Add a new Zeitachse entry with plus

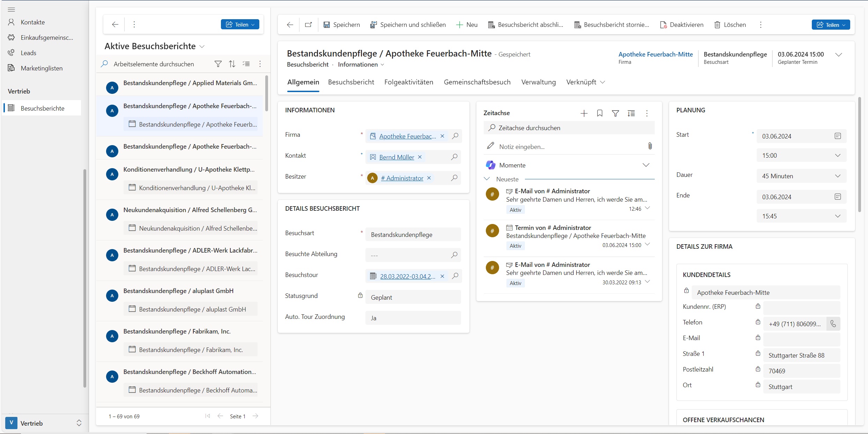584,113
